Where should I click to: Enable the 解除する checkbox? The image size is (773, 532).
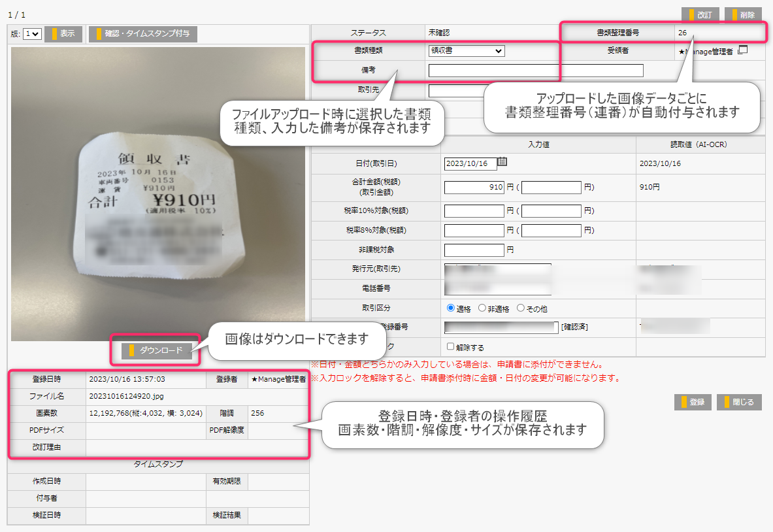tap(450, 346)
